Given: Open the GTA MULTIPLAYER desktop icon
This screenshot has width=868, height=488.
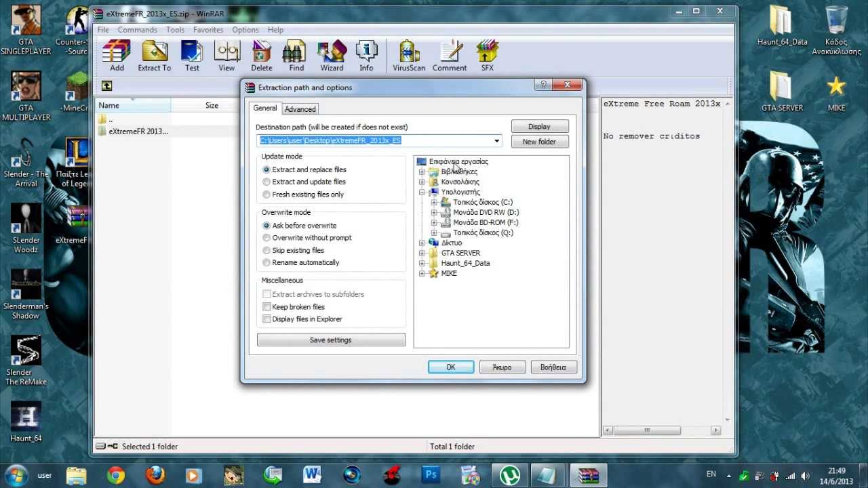Looking at the screenshot, I should [26, 96].
